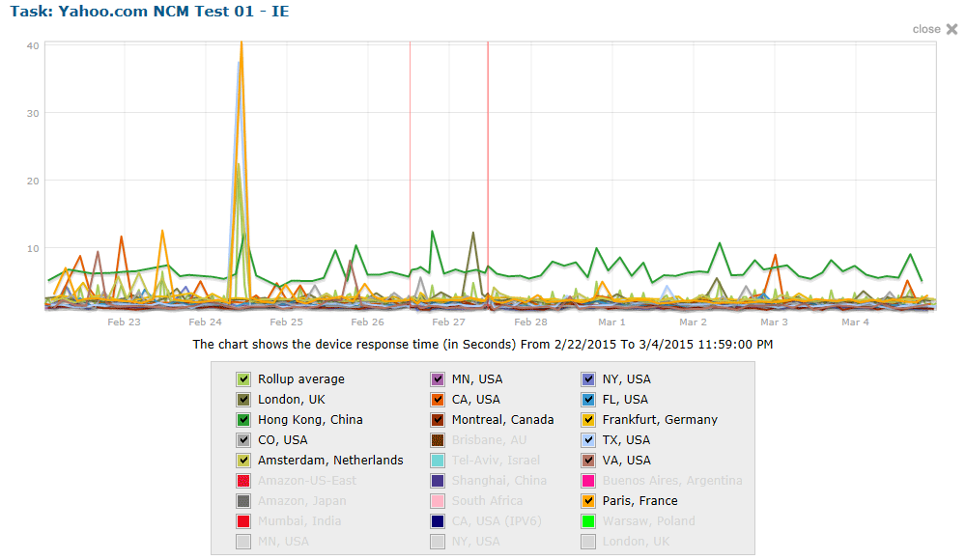
Task: Click the Feb 27 axis label
Action: tap(448, 322)
